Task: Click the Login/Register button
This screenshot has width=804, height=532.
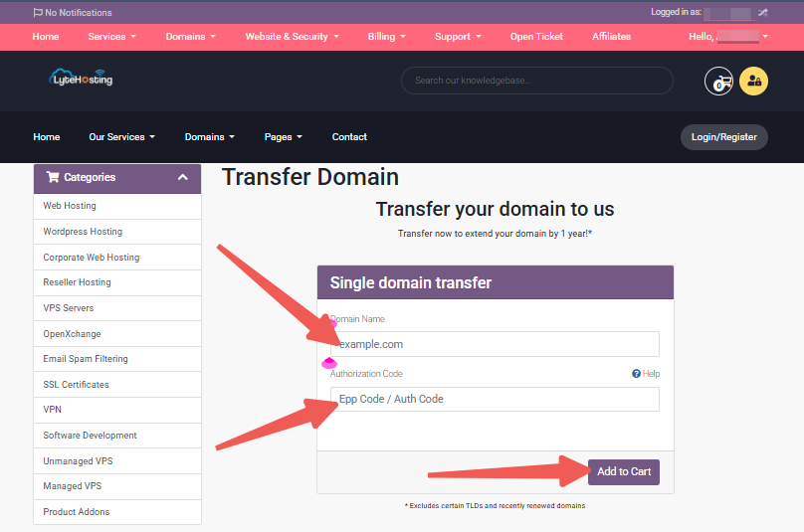Action: 724,137
